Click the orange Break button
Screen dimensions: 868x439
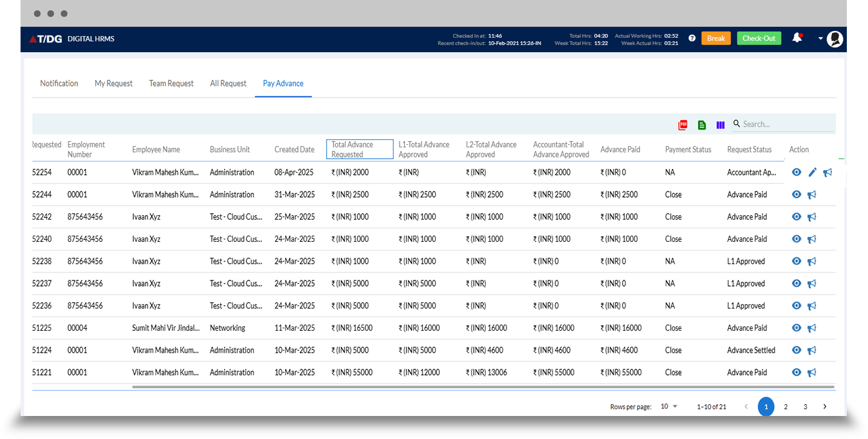pos(716,39)
